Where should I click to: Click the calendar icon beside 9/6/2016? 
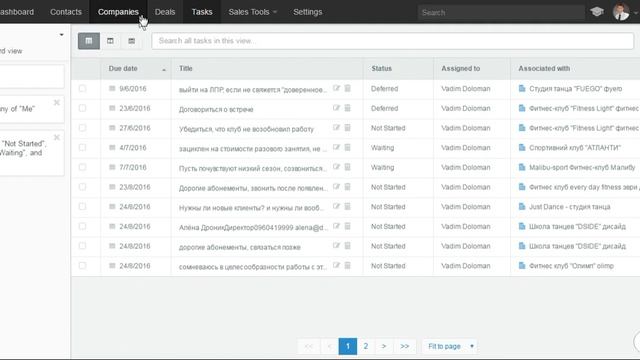coord(112,89)
